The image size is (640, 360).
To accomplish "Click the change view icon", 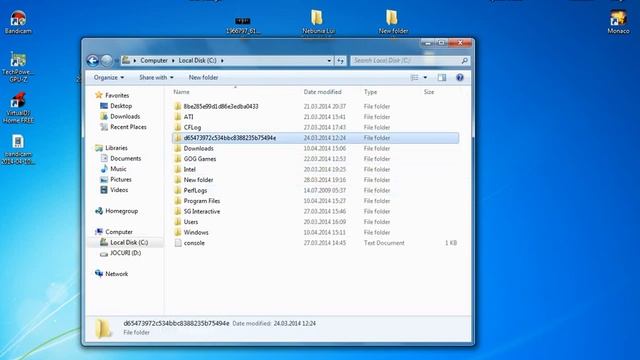I will 414,78.
